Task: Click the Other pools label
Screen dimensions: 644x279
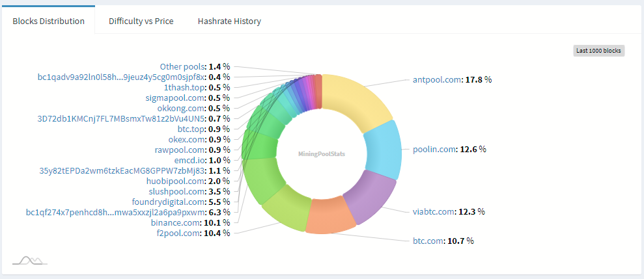Action: coord(183,66)
